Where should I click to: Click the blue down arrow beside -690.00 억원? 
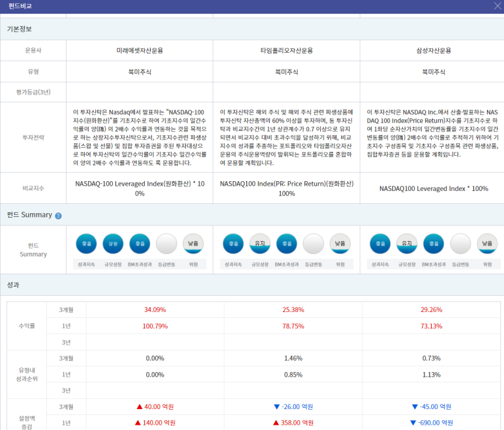tap(413, 423)
